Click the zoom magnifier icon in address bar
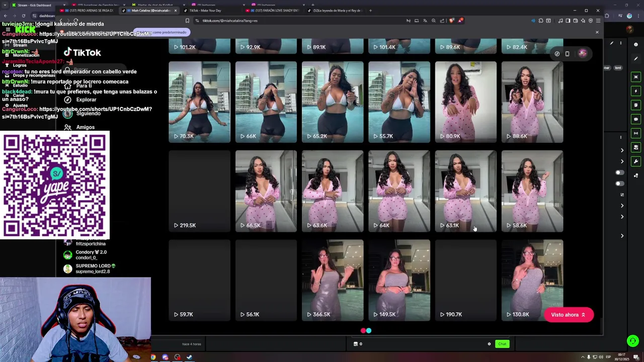This screenshot has width=644, height=362. 434,21
